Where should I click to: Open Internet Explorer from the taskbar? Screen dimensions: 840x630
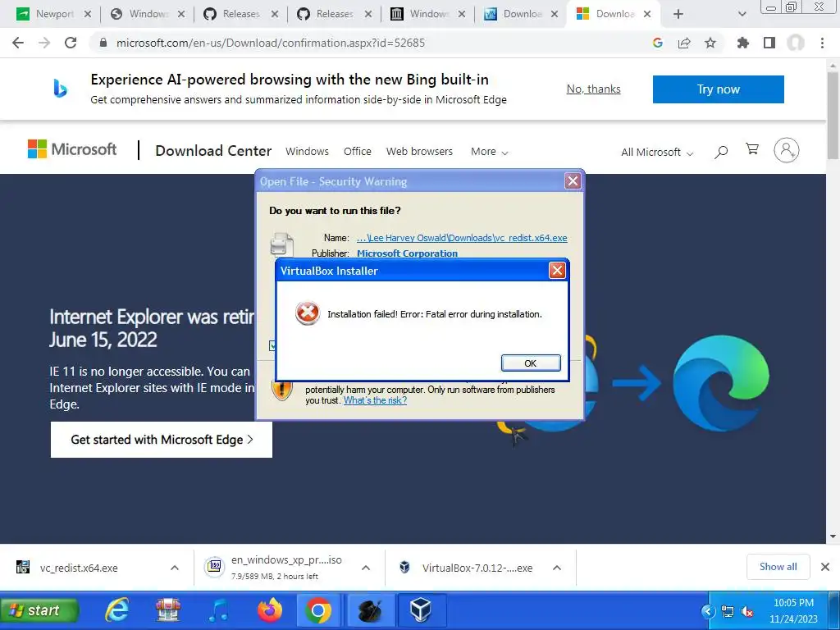pos(116,610)
